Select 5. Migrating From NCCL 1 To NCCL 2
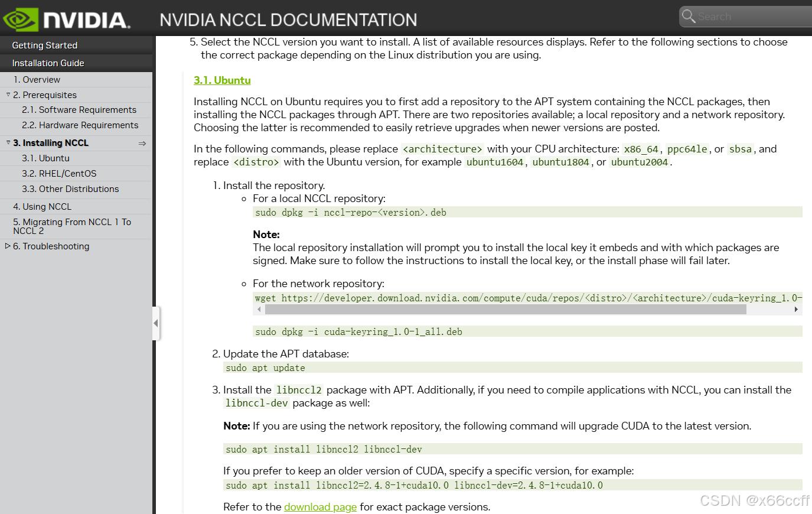 [x=72, y=226]
